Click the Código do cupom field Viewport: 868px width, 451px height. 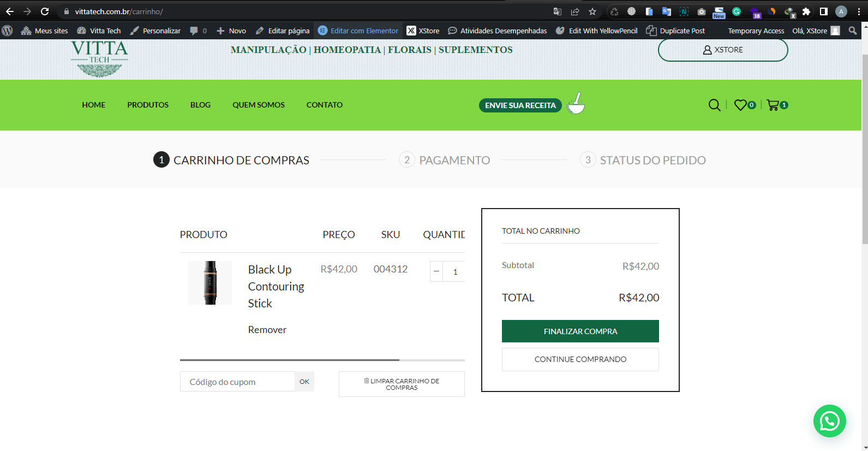point(237,382)
